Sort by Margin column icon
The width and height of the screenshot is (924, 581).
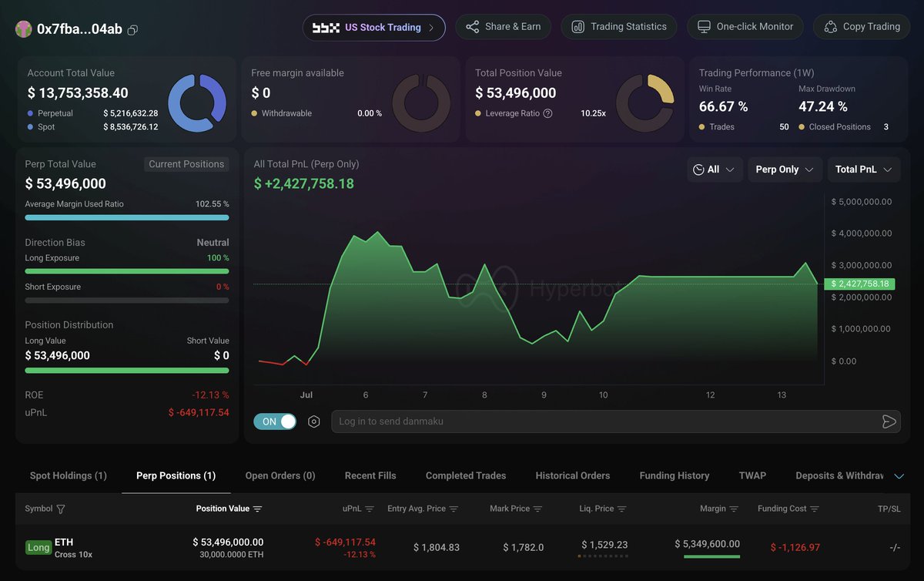point(734,509)
